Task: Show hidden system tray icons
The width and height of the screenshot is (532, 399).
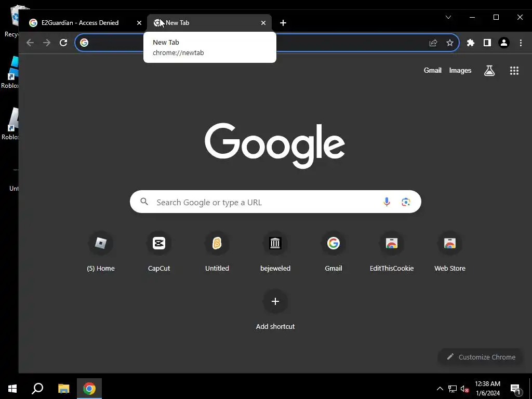Action: click(440, 389)
